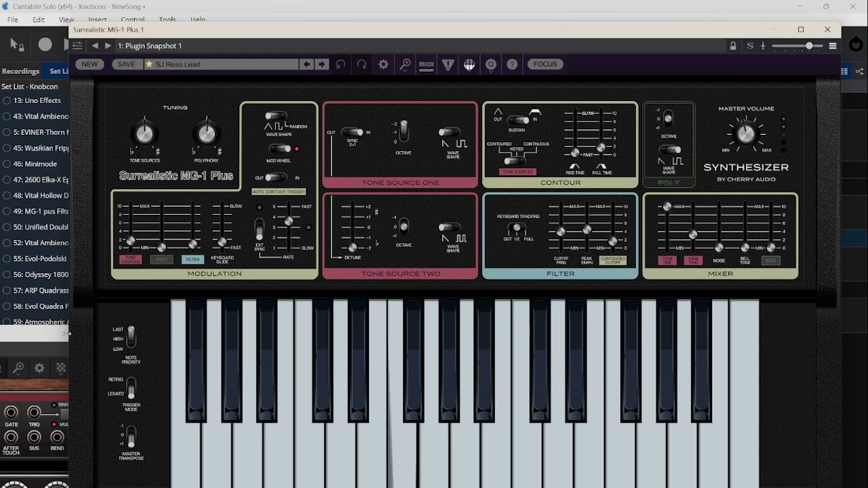Toggle the on-screen keyboard icon
The height and width of the screenshot is (488, 868).
tap(469, 64)
